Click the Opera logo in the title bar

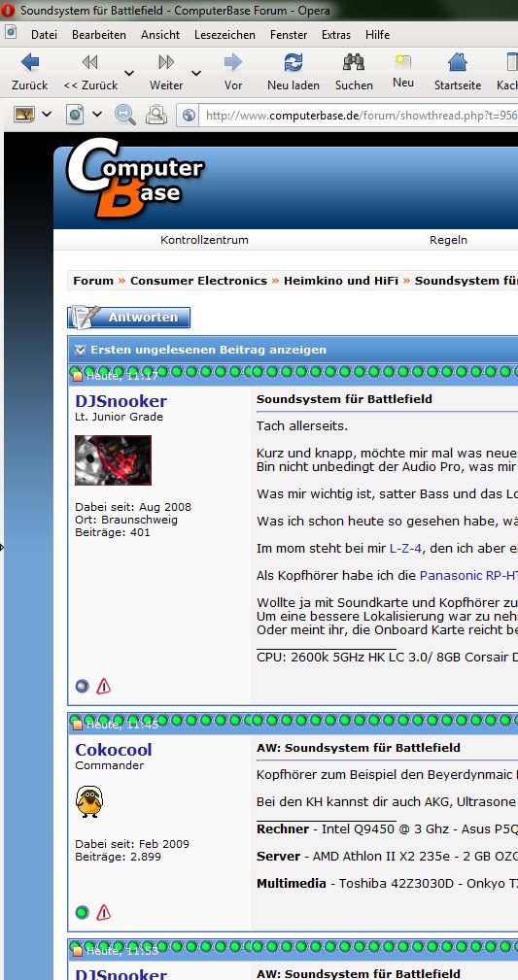pyautogui.click(x=9, y=10)
